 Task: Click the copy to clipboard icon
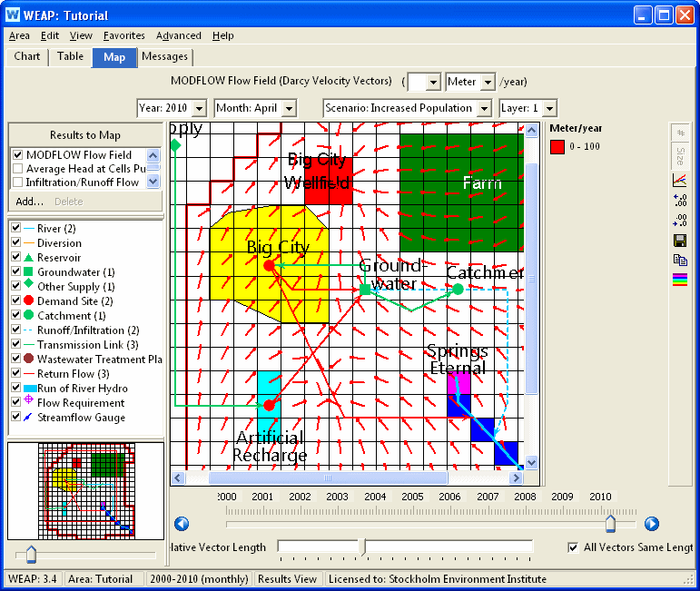pos(679,260)
